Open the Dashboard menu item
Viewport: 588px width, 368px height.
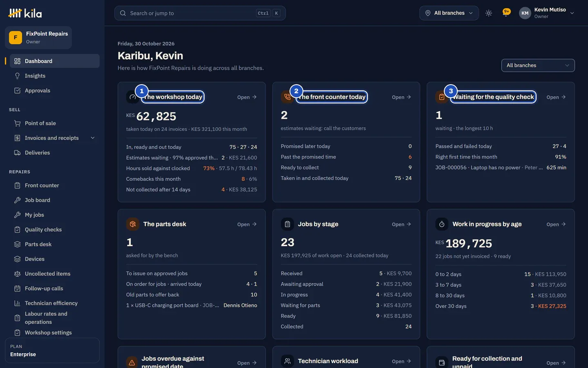(x=55, y=61)
